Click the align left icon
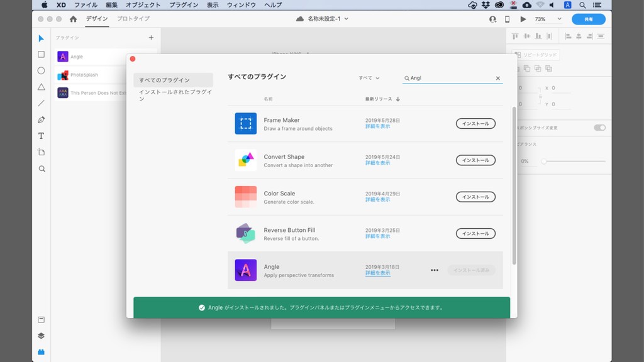This screenshot has width=644, height=362. click(x=568, y=36)
